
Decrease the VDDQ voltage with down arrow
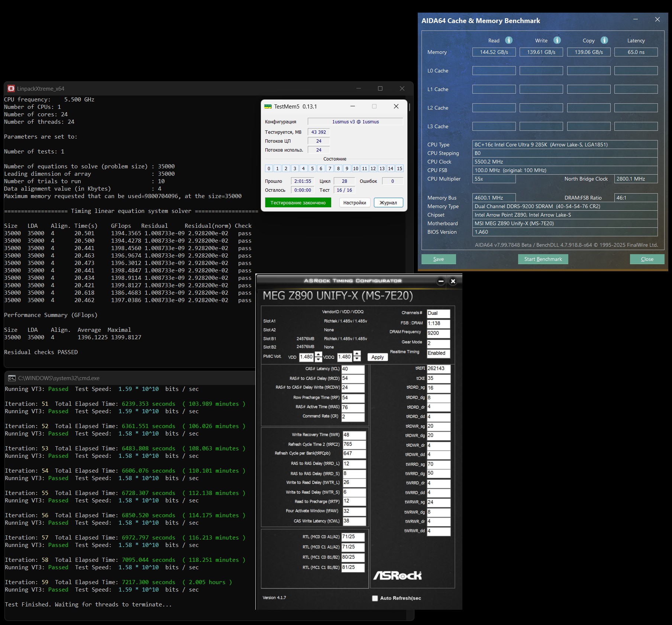pyautogui.click(x=357, y=359)
